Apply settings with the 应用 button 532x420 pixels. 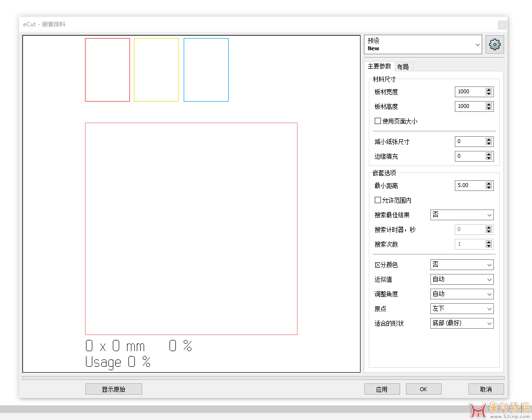tap(382, 389)
